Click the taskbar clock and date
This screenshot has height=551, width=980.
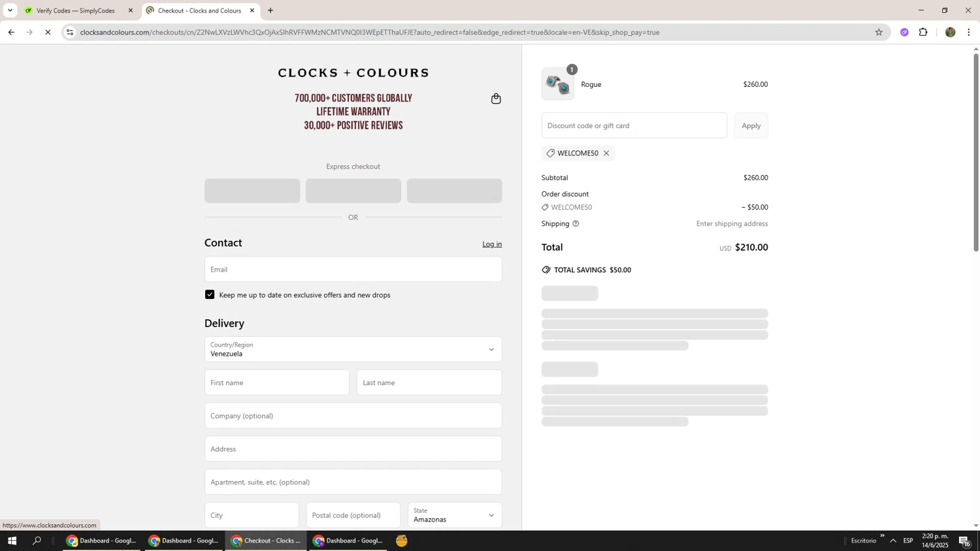935,541
